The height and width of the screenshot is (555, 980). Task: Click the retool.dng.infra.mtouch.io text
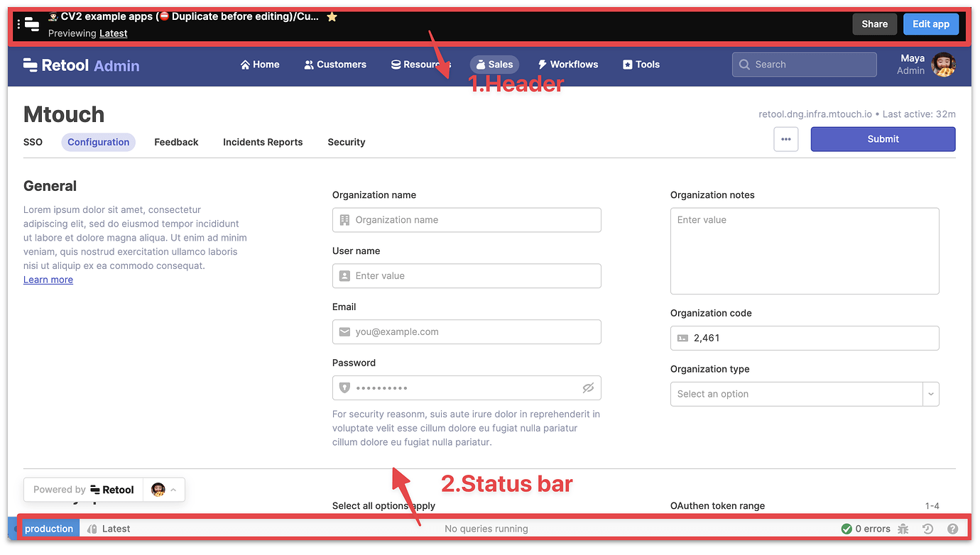[x=815, y=114]
